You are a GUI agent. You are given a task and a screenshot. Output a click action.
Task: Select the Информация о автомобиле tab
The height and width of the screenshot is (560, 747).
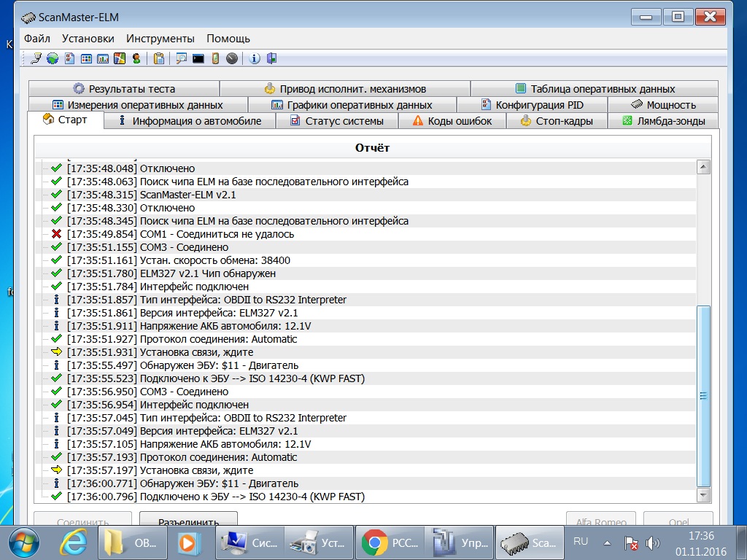tap(189, 121)
